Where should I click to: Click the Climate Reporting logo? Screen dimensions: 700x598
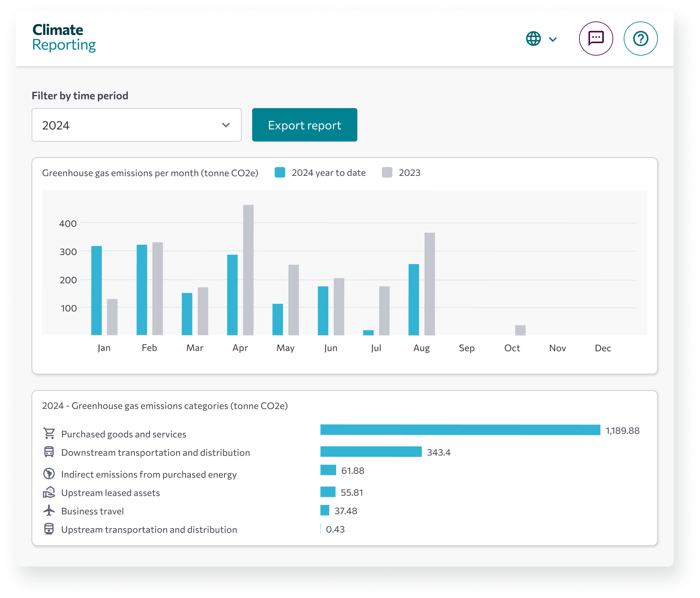64,37
